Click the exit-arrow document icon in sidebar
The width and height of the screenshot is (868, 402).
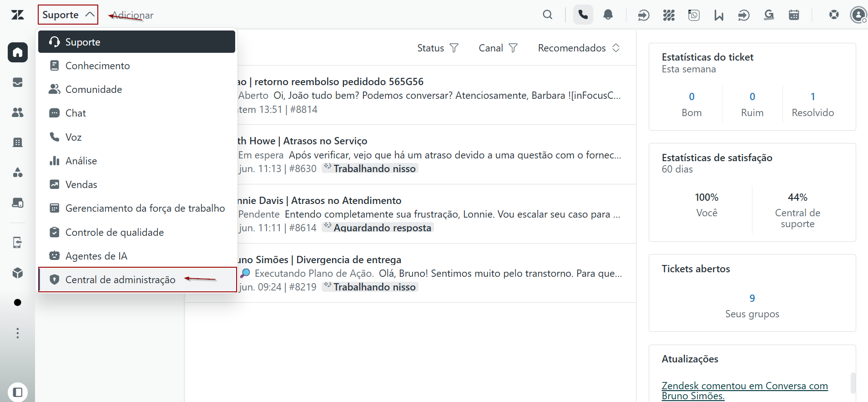point(18,243)
